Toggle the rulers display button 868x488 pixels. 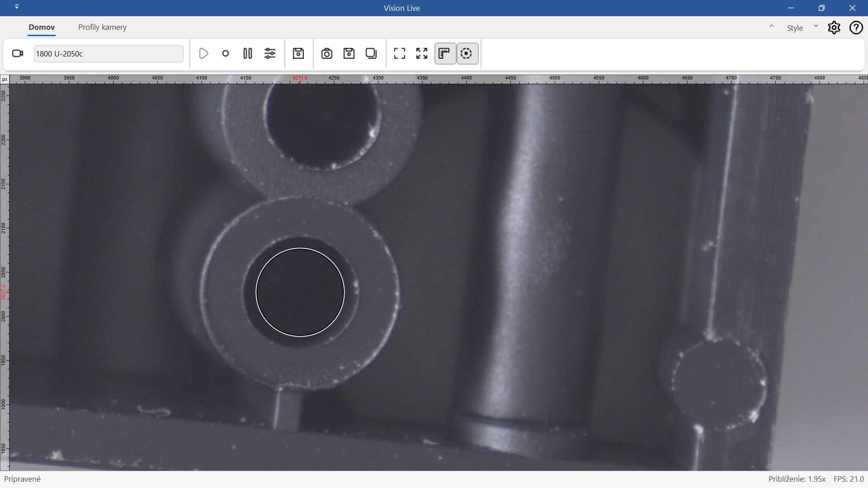click(x=445, y=53)
